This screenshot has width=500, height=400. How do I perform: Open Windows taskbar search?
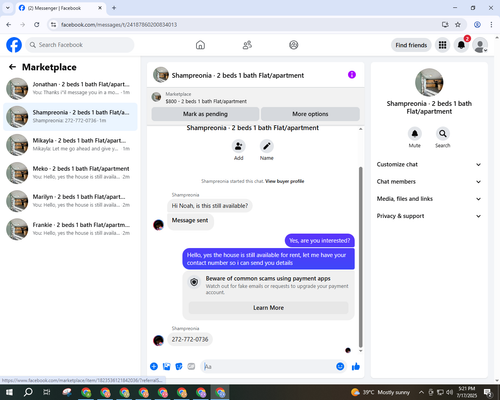(28, 392)
